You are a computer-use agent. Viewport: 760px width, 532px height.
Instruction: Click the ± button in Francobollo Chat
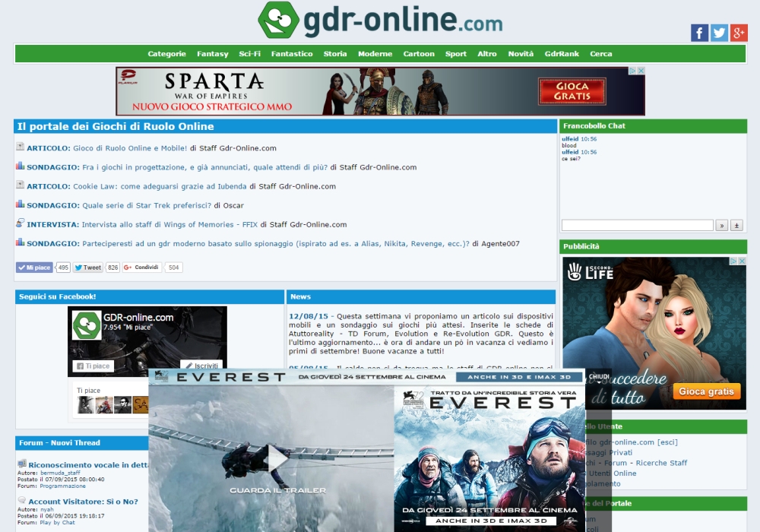point(736,225)
